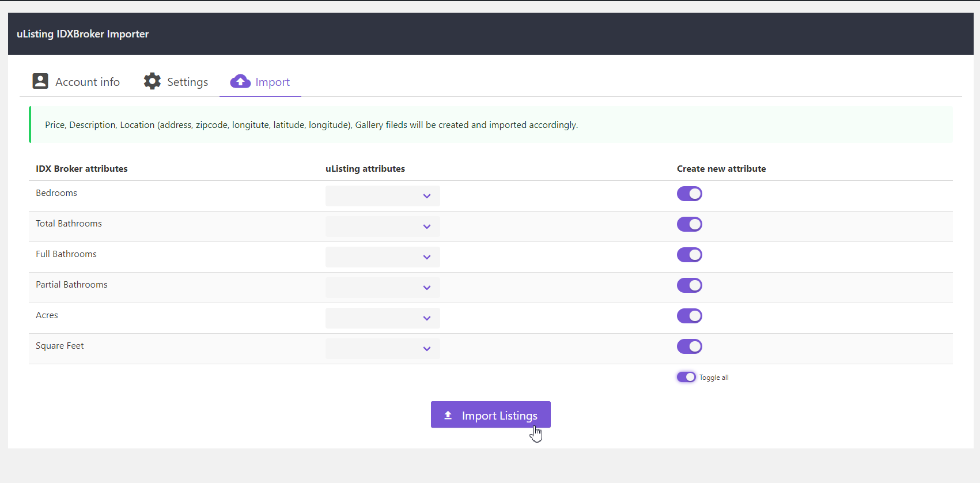Turn off the Full Bathrooms attribute toggle
Viewport: 980px width, 483px height.
point(689,255)
